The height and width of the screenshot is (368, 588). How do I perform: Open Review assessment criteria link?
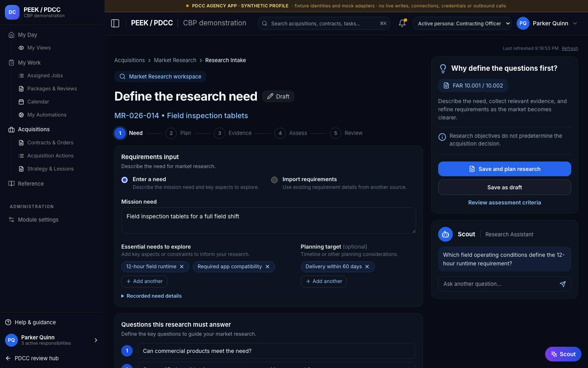pos(505,202)
